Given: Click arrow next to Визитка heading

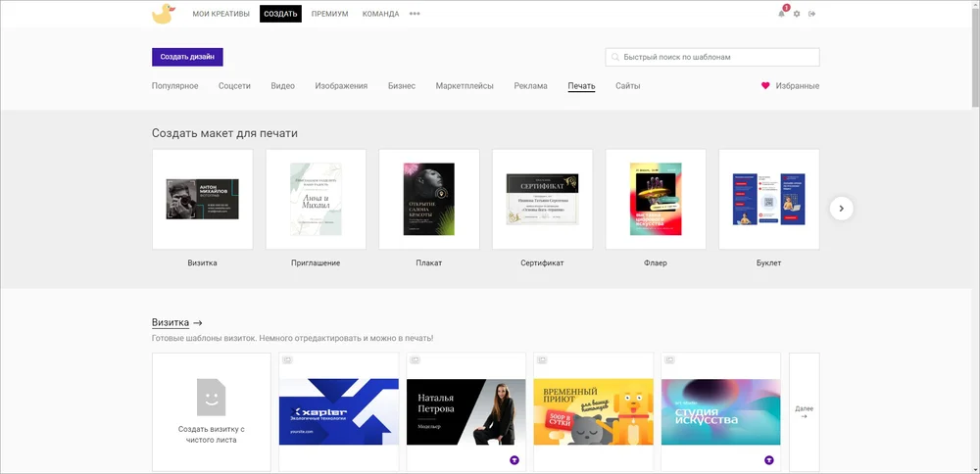Looking at the screenshot, I should pyautogui.click(x=198, y=323).
